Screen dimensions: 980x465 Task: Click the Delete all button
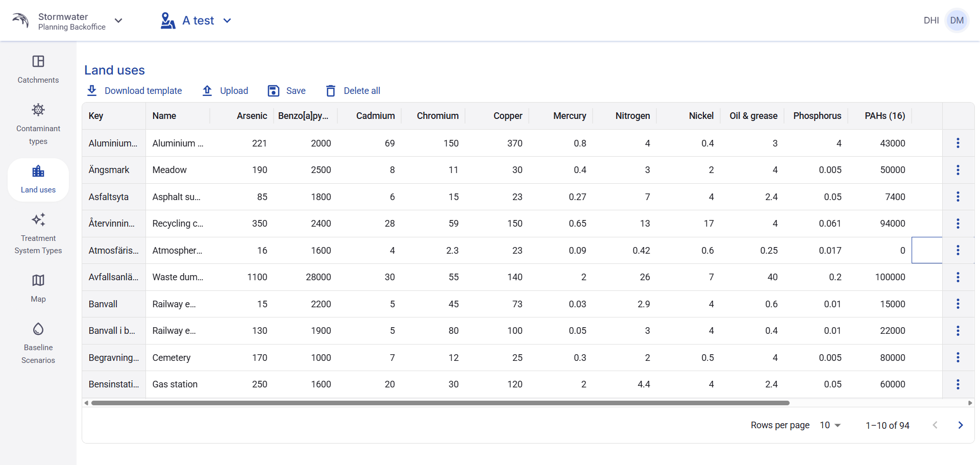click(353, 91)
